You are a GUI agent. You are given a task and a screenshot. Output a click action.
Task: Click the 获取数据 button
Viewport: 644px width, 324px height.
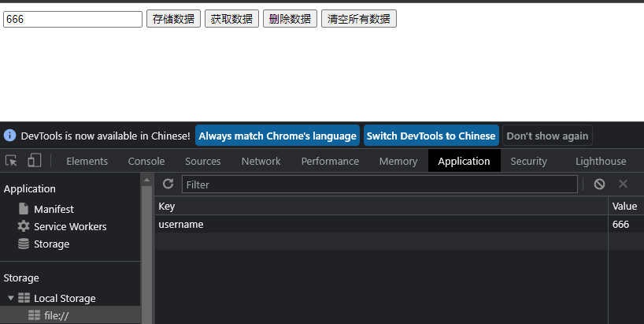click(231, 19)
